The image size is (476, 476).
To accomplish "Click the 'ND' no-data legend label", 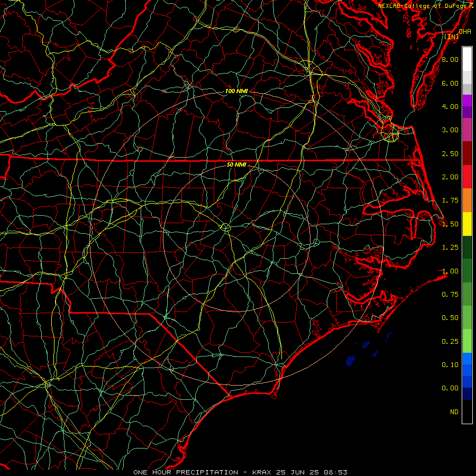I will [454, 412].
